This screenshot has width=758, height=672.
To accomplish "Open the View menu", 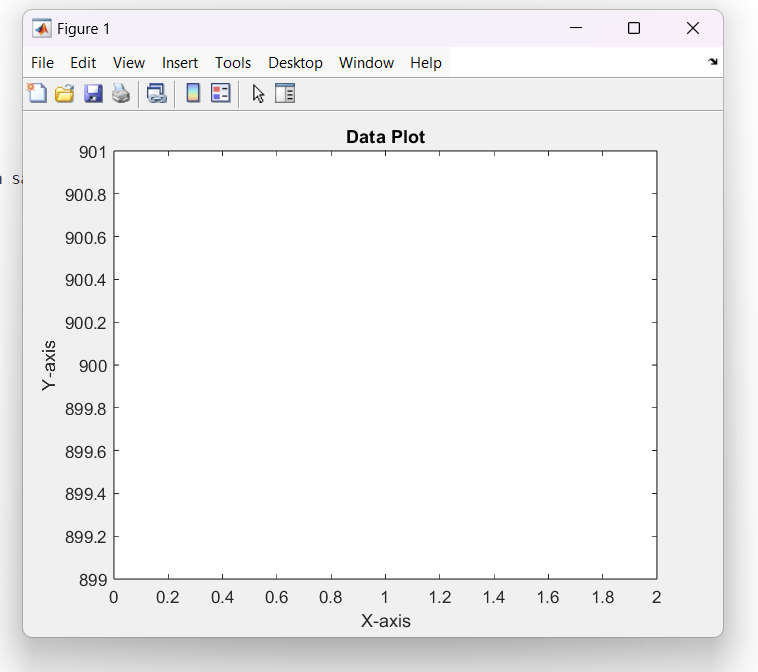I will [129, 63].
